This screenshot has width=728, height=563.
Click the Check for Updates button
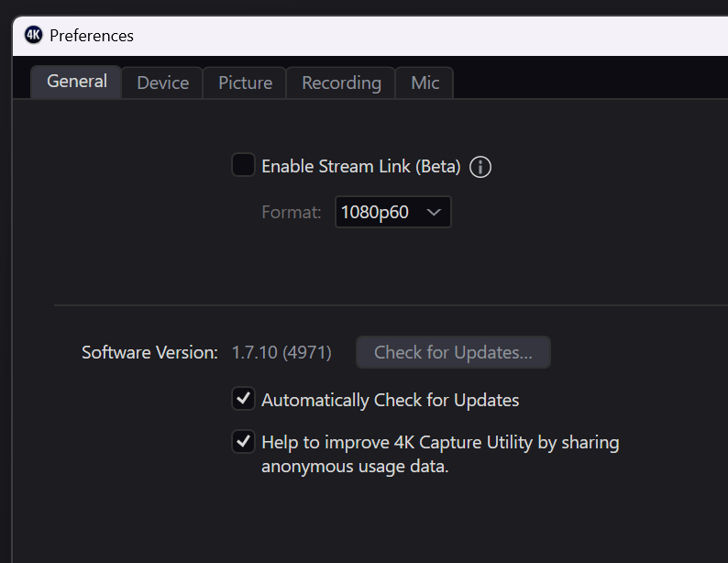(x=453, y=352)
